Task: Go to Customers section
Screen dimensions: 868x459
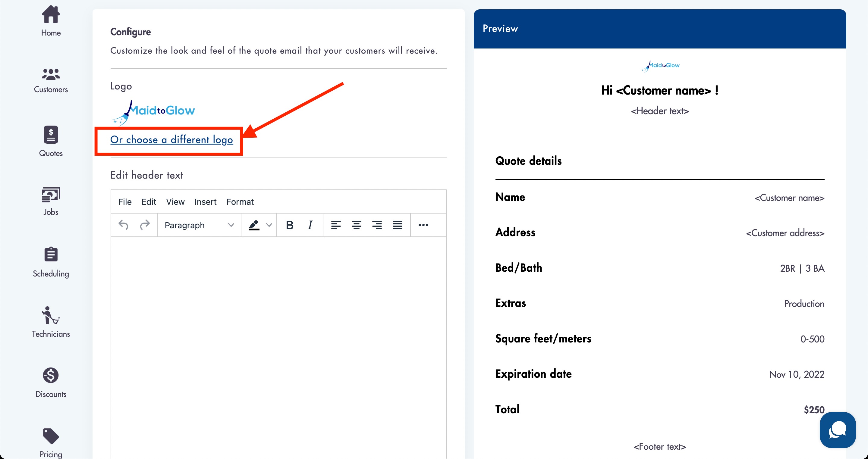Action: pyautogui.click(x=51, y=80)
